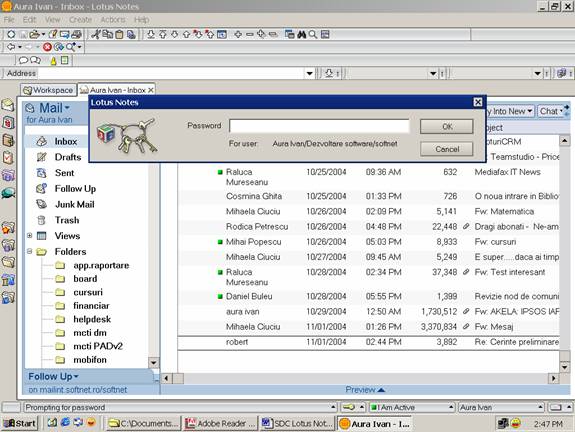
Task: Open the File menu
Action: tap(9, 19)
